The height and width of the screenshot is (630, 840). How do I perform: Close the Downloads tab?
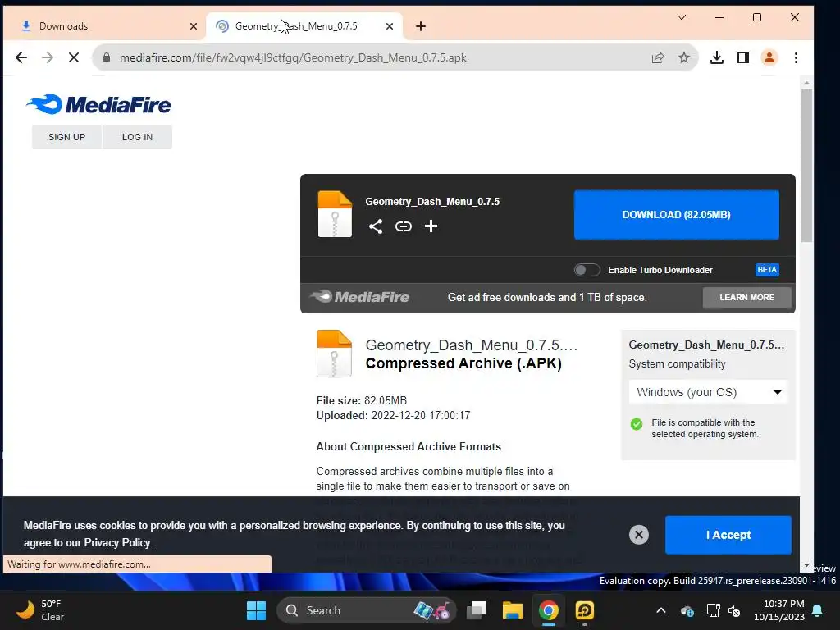point(194,26)
